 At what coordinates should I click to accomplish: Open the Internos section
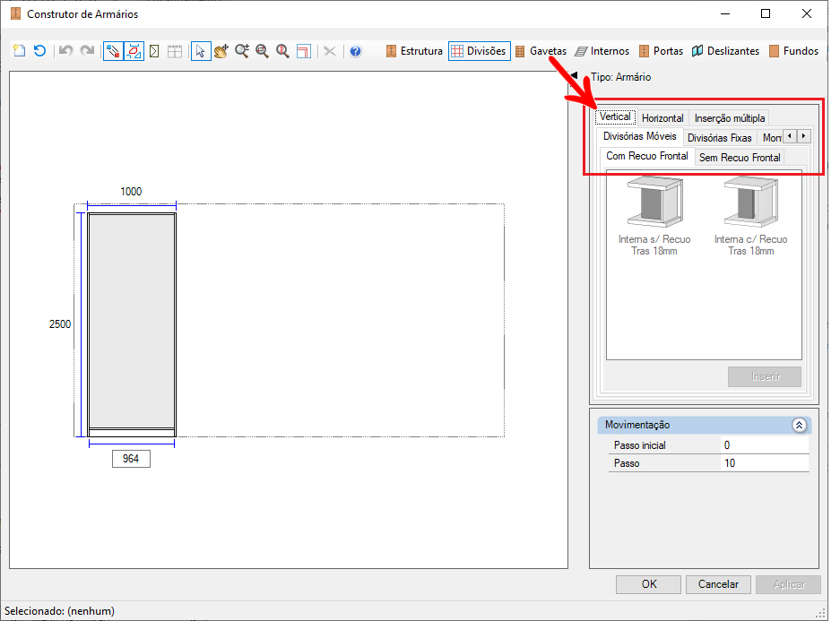click(602, 51)
